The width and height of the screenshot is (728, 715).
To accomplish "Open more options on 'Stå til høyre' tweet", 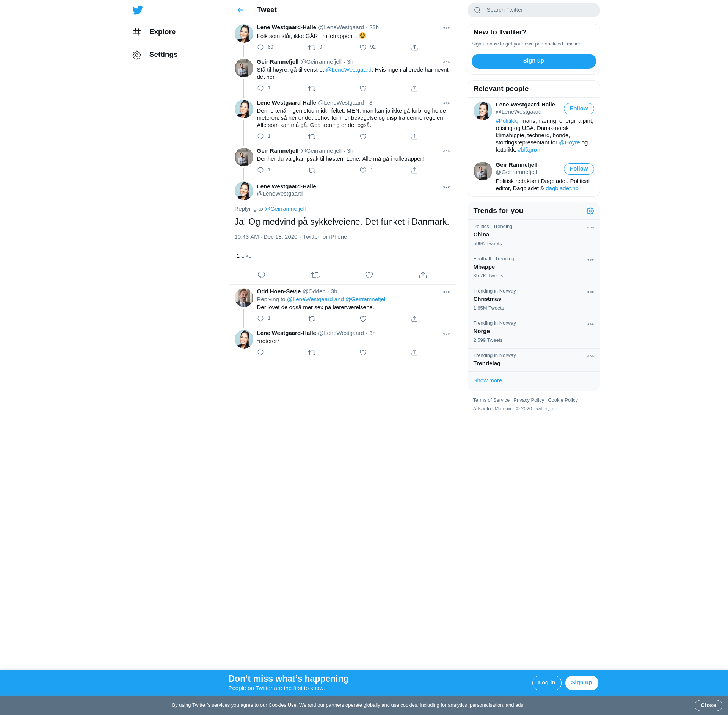I will coord(446,62).
